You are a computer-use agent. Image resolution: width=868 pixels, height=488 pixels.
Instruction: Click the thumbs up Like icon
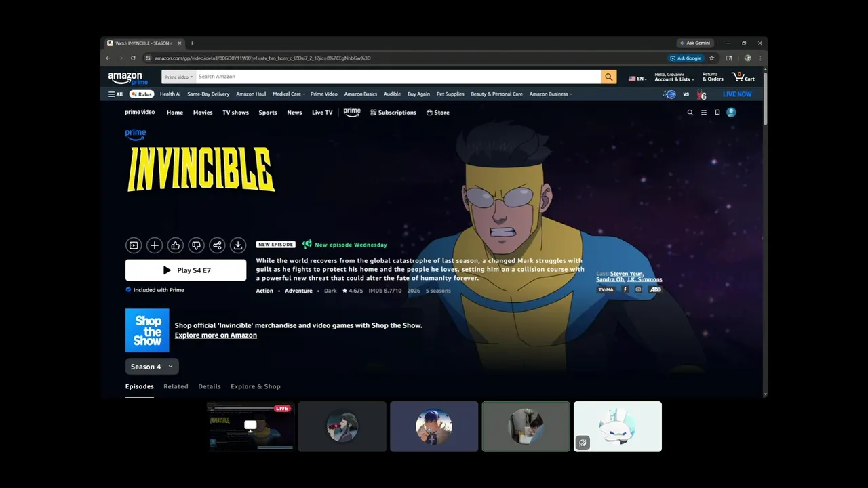(175, 245)
